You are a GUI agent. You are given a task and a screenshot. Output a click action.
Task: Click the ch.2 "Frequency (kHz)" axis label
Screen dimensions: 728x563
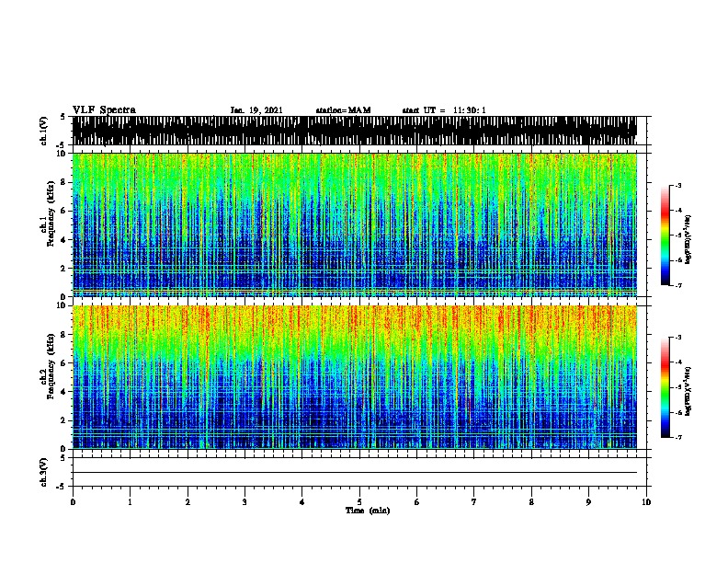[51, 366]
